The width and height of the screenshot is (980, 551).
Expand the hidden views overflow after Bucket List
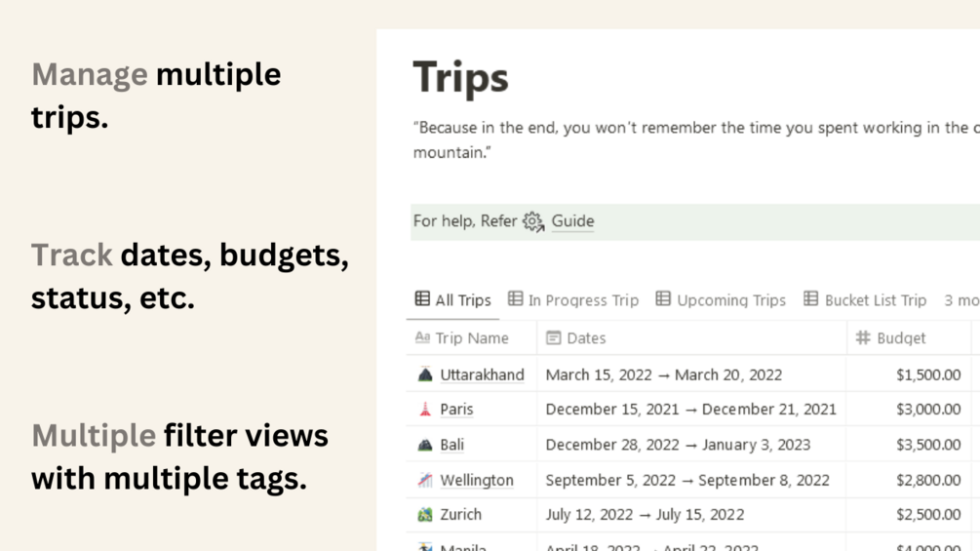coord(960,300)
